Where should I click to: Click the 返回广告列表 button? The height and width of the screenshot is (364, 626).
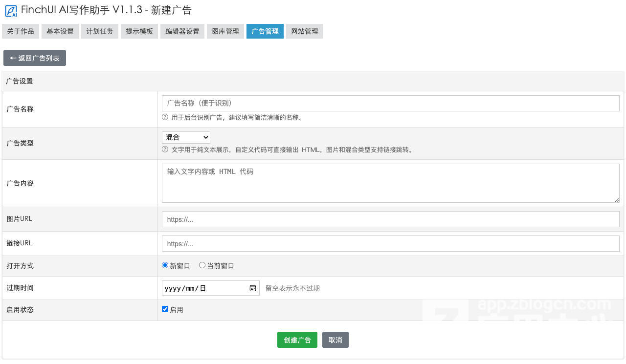[x=34, y=58]
